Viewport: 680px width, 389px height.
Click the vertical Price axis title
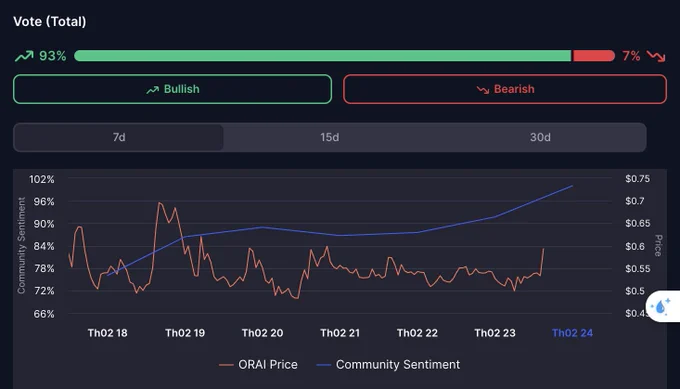coord(658,245)
